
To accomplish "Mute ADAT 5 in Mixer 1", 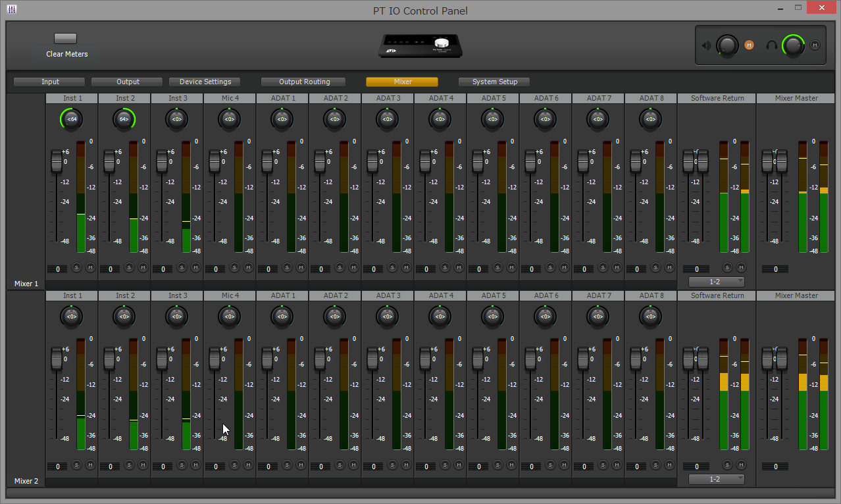I will (511, 267).
